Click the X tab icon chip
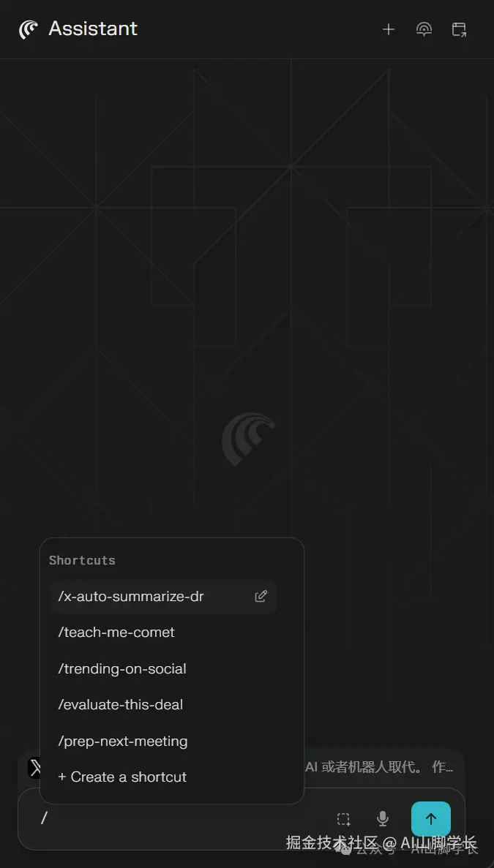494x868 pixels. (34, 768)
